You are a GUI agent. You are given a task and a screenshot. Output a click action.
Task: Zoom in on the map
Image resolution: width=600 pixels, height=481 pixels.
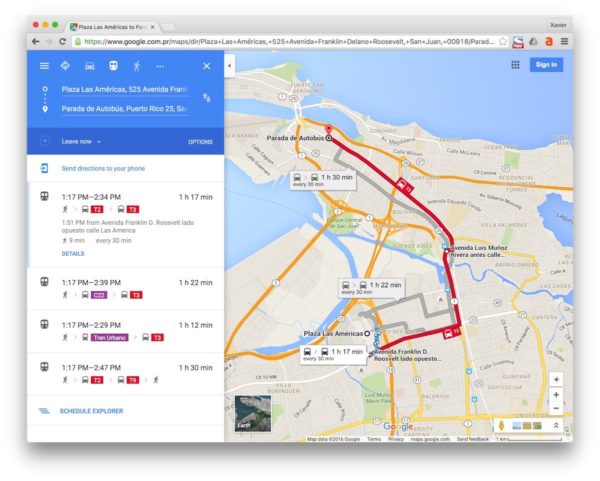pyautogui.click(x=556, y=395)
